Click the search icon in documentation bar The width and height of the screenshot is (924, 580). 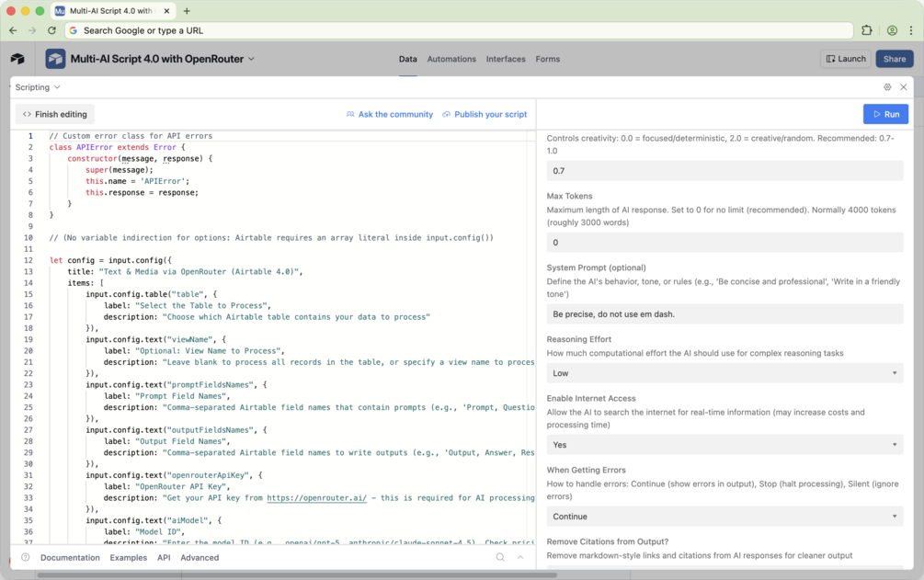[x=500, y=557]
